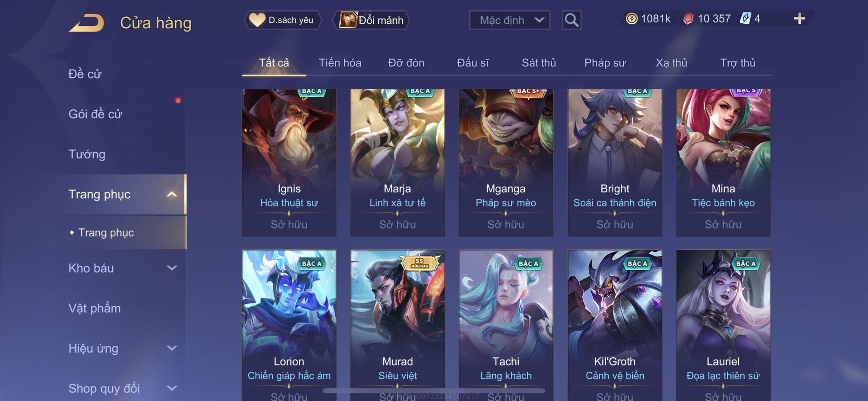Add currency with the plus icon
The height and width of the screenshot is (401, 868).
pyautogui.click(x=799, y=18)
